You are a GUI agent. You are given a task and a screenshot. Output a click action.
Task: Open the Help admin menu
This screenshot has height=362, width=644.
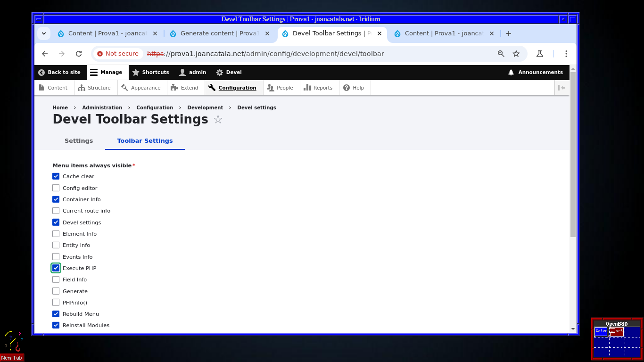click(x=354, y=88)
